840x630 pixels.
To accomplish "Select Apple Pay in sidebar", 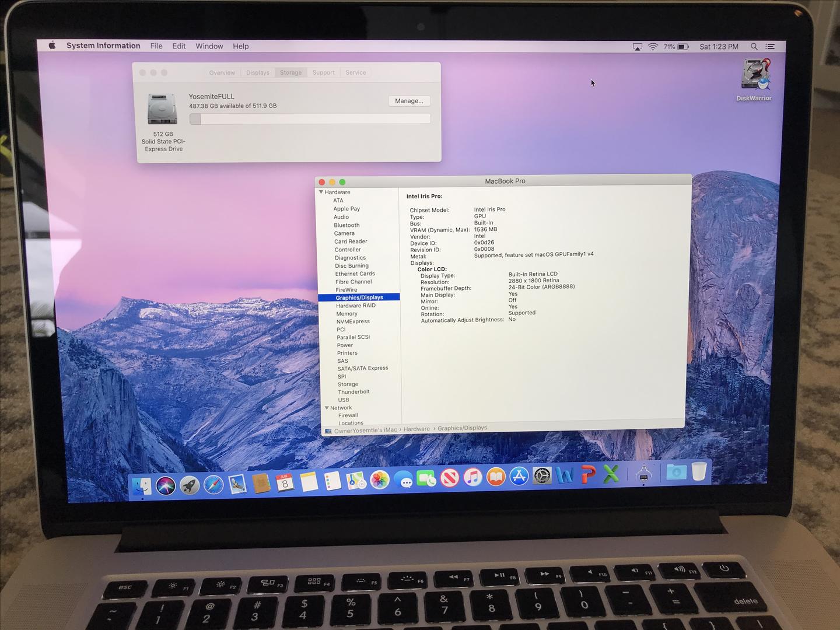I will [346, 209].
